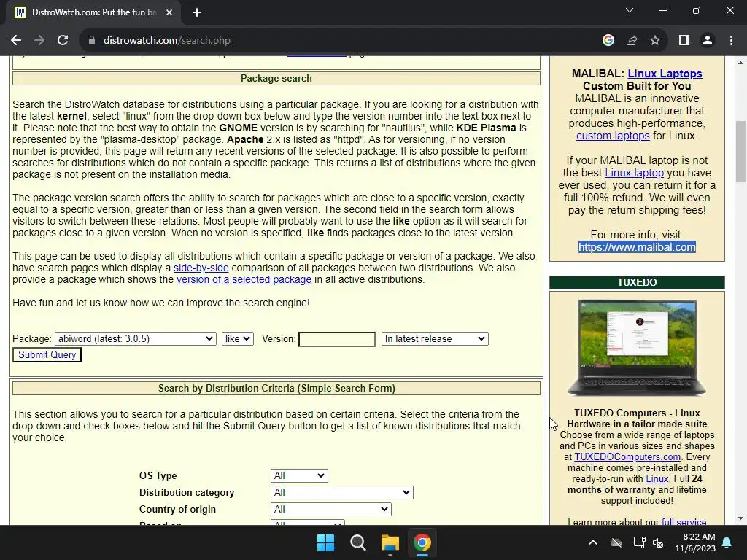Go forward in browser history
The width and height of the screenshot is (747, 560).
(39, 41)
